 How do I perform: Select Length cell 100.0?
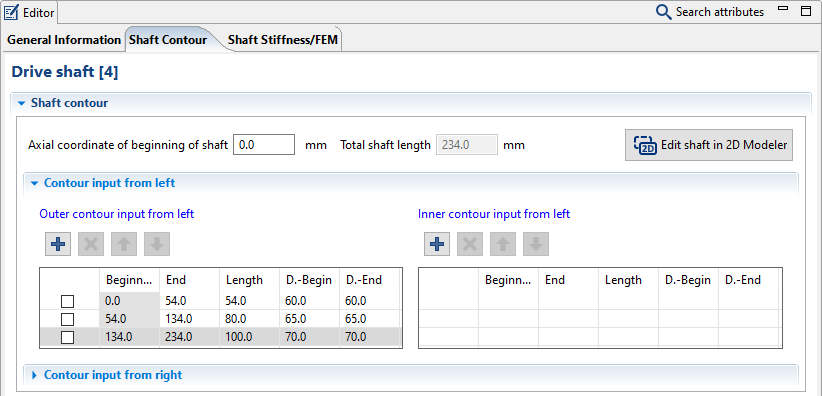[250, 337]
